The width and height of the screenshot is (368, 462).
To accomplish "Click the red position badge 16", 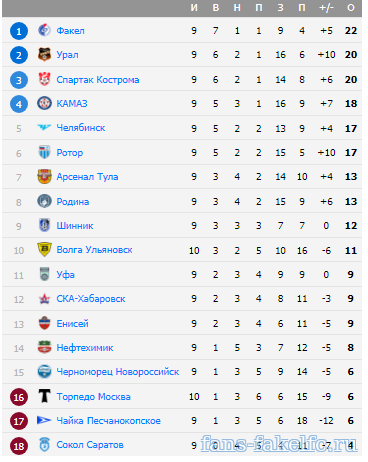I will [x=19, y=397].
